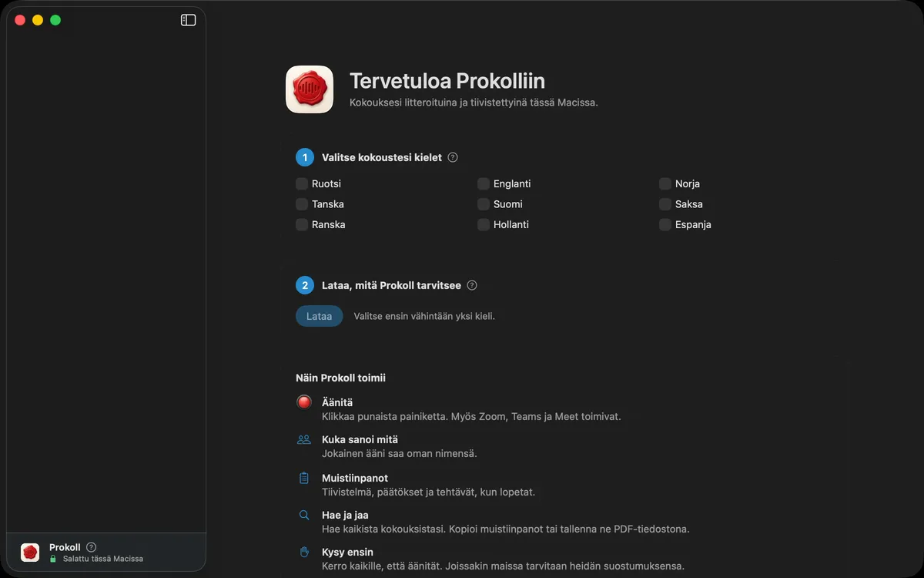
Task: Select the Norja language checkbox
Action: (x=665, y=183)
